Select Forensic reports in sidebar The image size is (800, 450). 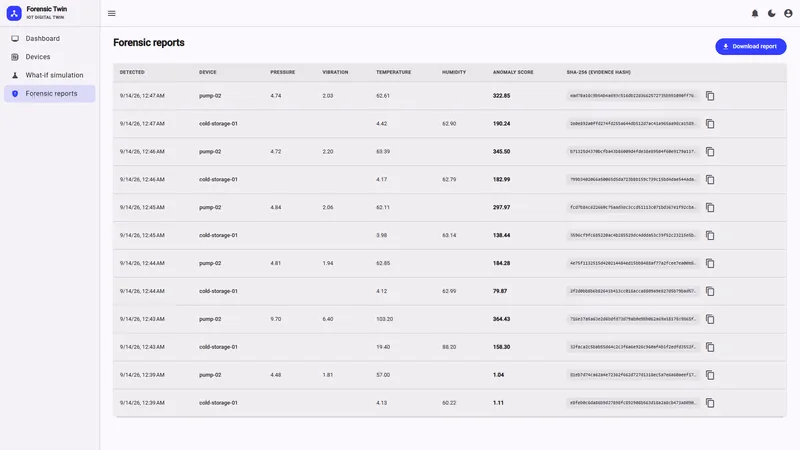click(x=49, y=93)
